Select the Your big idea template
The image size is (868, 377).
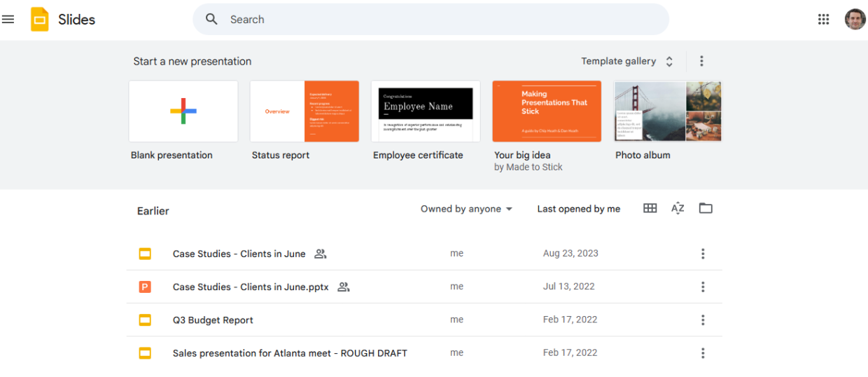[x=547, y=111]
